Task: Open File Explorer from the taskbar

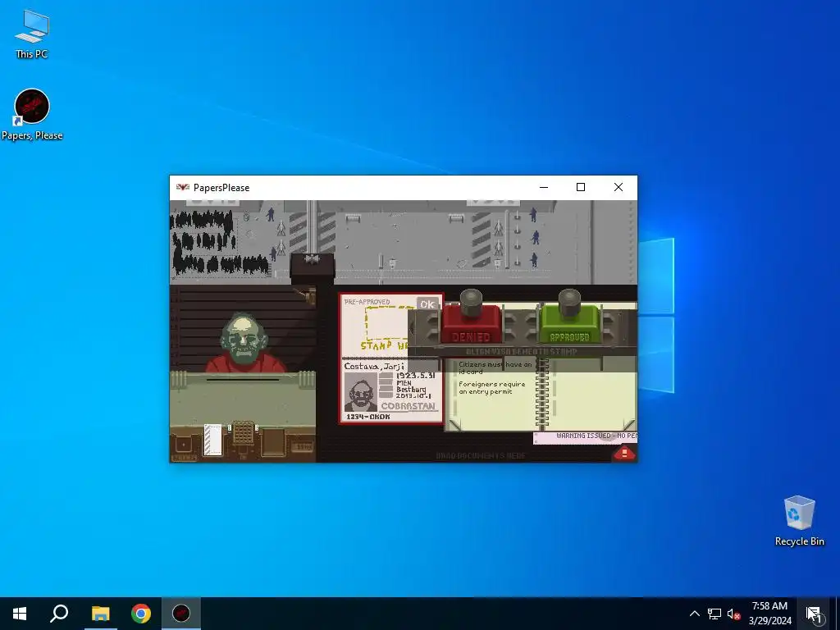Action: point(100,614)
